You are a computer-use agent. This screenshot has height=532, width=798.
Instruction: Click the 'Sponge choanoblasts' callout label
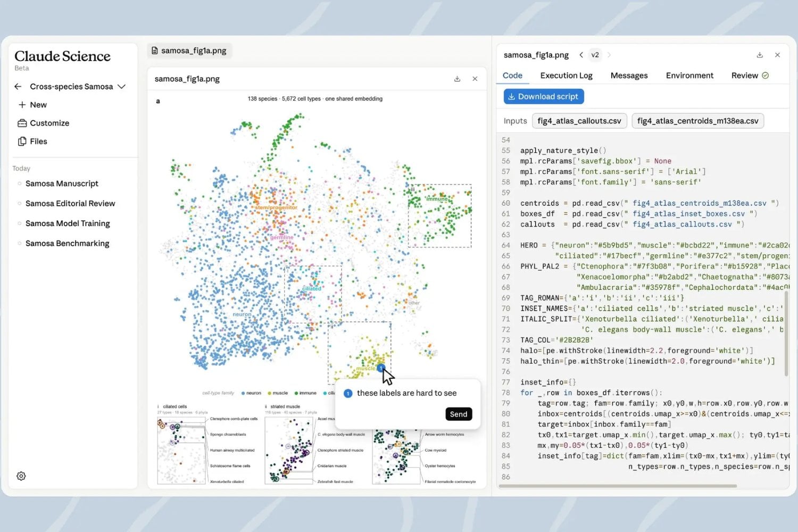(228, 435)
